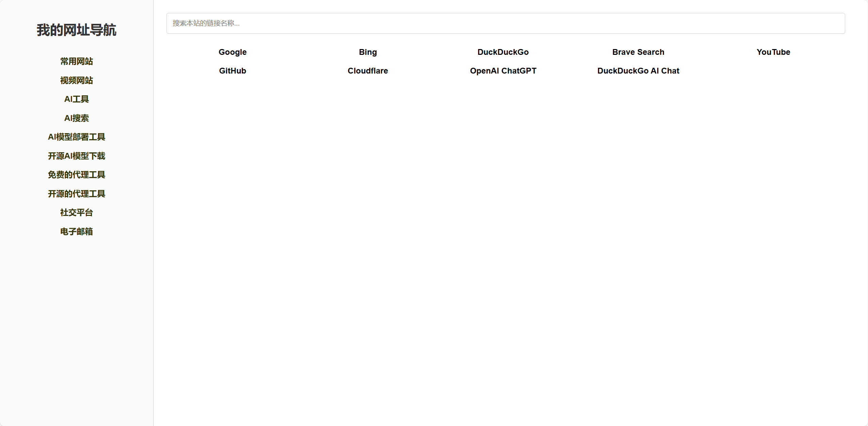
Task: Visit the DuckDuckGo link
Action: pos(503,52)
